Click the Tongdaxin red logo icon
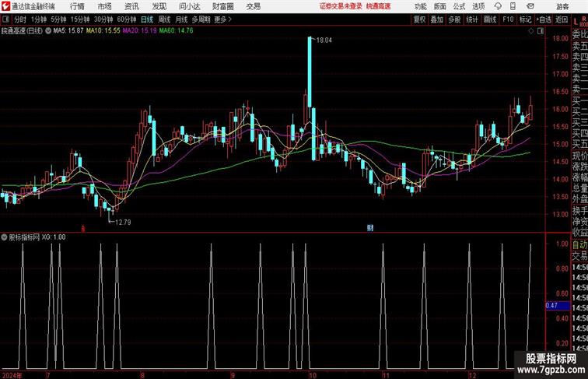This screenshot has width=588, height=379. pyautogui.click(x=5, y=6)
